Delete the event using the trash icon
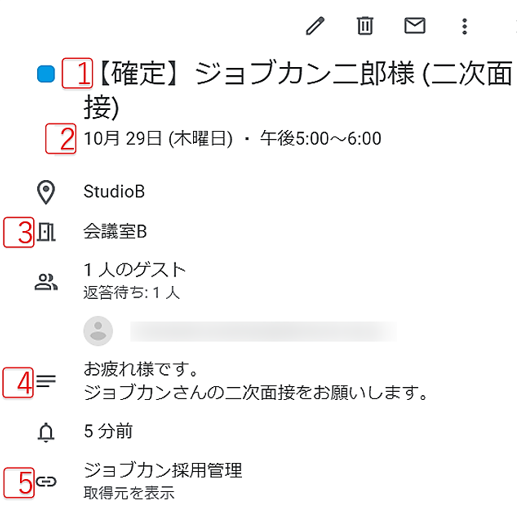Screen dimensions: 517x522 (x=365, y=26)
